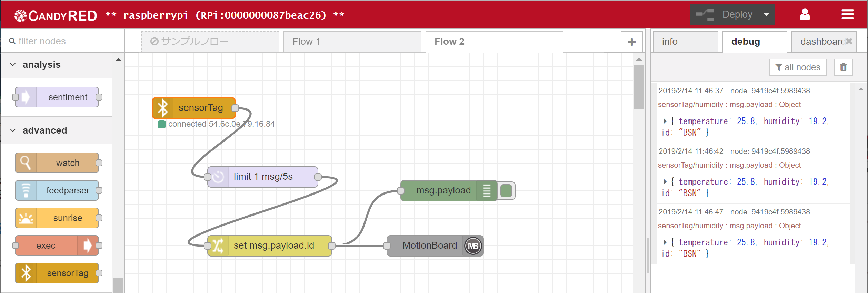
Task: Switch to the サンプルフロー tab
Action: (x=210, y=42)
